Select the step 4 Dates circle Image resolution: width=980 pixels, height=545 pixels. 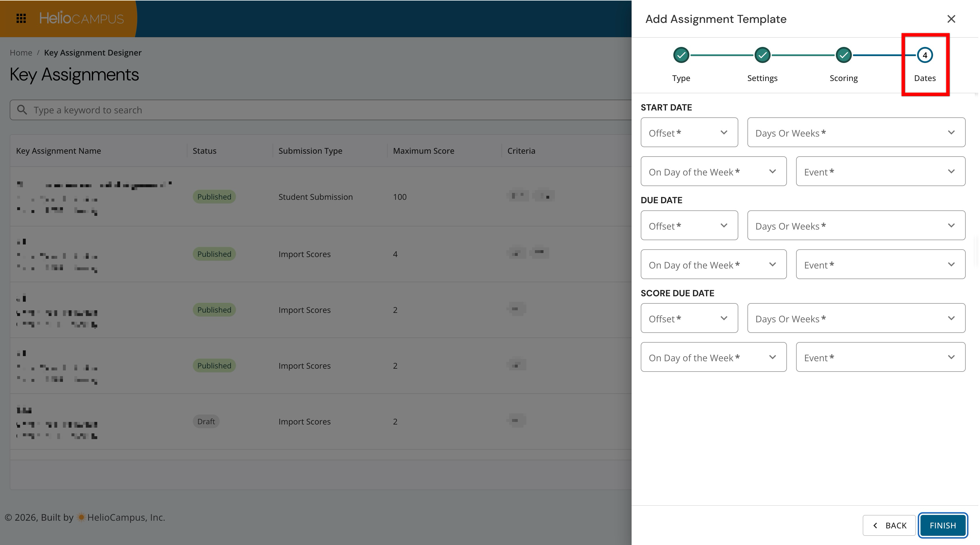click(925, 55)
